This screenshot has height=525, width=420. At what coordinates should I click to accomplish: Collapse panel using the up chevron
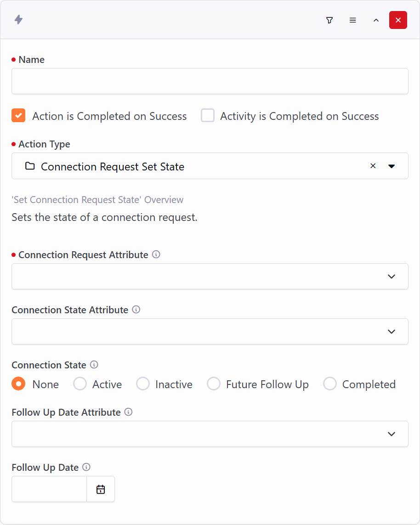376,20
